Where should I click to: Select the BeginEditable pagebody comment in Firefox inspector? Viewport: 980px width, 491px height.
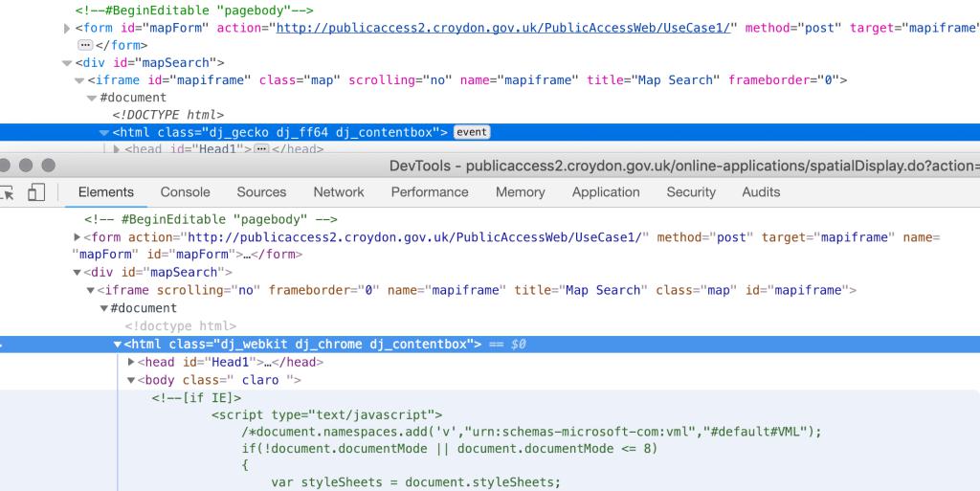[x=194, y=10]
